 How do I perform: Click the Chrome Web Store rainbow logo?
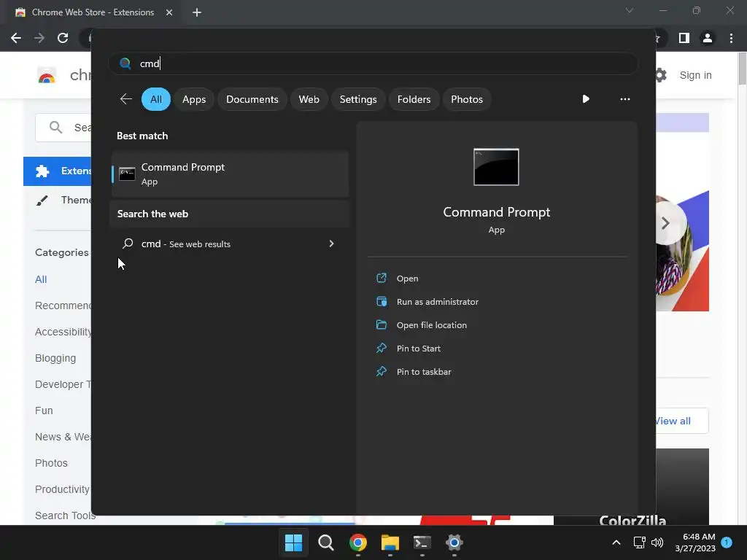(47, 75)
